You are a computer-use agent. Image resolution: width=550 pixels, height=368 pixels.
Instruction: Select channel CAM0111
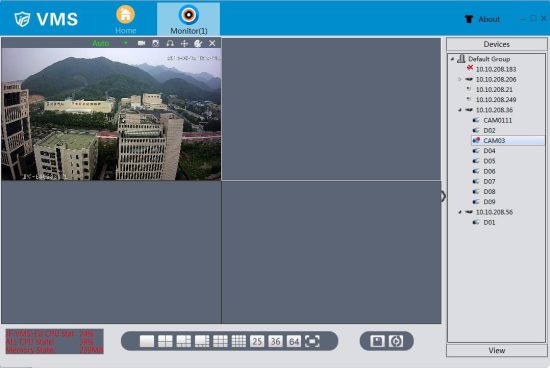tap(497, 120)
